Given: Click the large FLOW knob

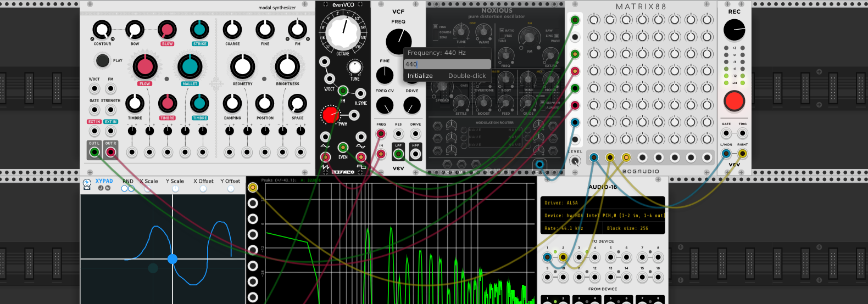Looking at the screenshot, I should coord(144,66).
